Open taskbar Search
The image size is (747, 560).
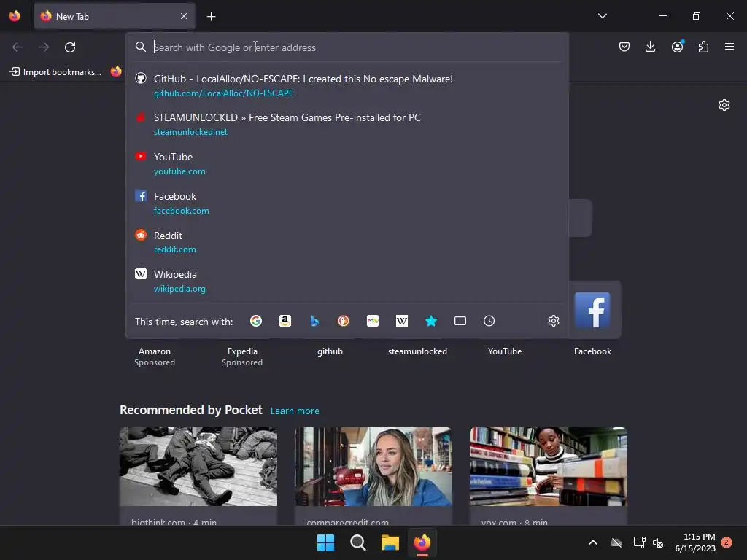(x=357, y=542)
